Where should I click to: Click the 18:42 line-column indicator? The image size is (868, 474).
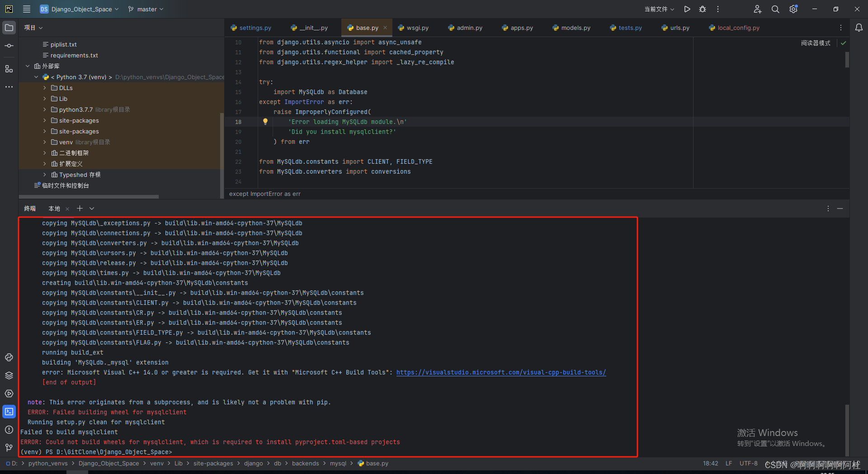711,463
